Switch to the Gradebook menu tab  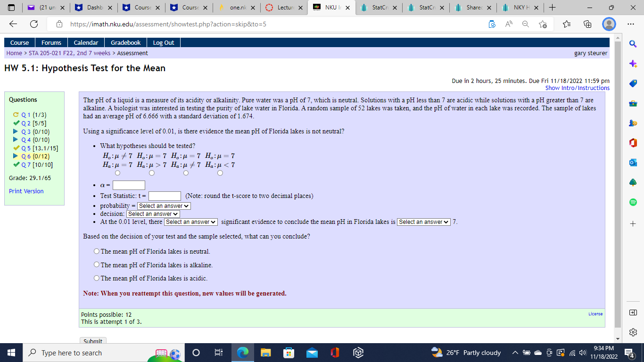click(125, 42)
